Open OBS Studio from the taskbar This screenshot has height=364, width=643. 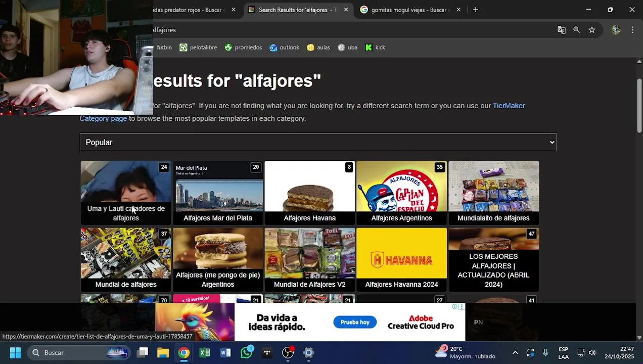pos(288,352)
